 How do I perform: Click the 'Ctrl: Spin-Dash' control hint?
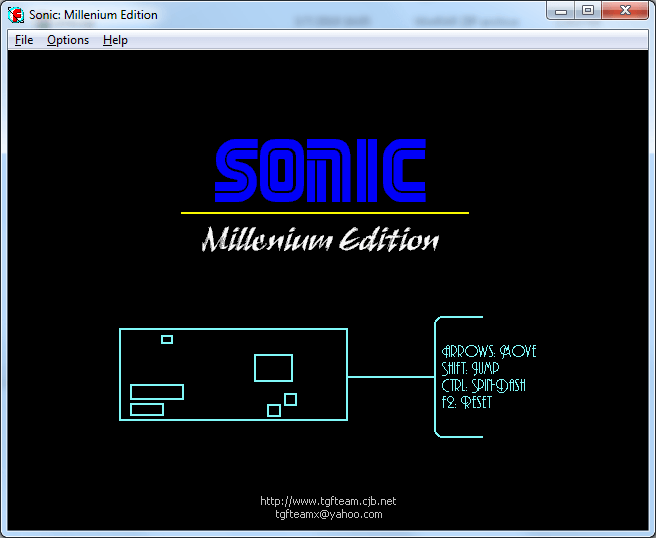tap(484, 386)
